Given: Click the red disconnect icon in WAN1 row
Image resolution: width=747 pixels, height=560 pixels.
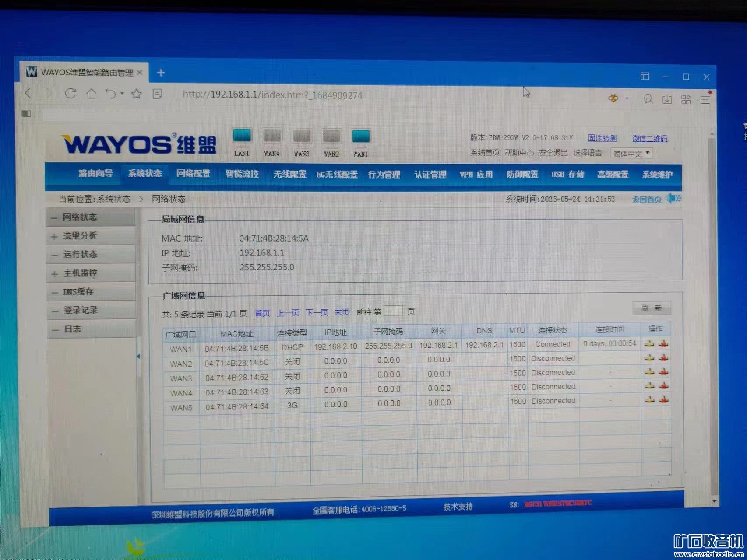Looking at the screenshot, I should 664,344.
